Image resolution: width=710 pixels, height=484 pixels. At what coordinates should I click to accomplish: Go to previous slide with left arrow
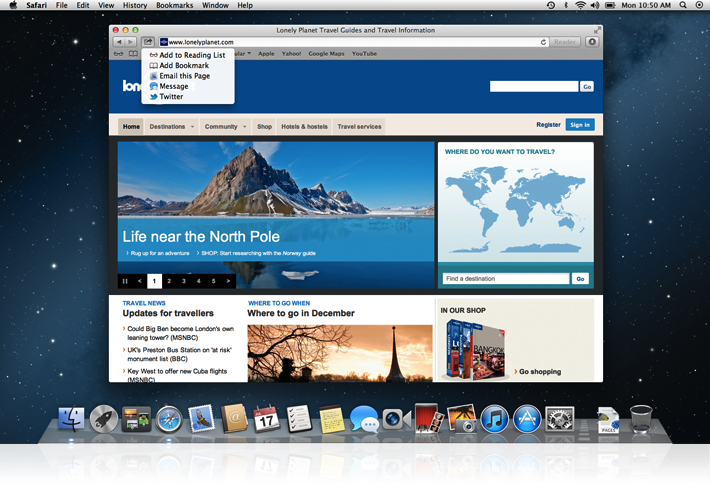pos(139,281)
